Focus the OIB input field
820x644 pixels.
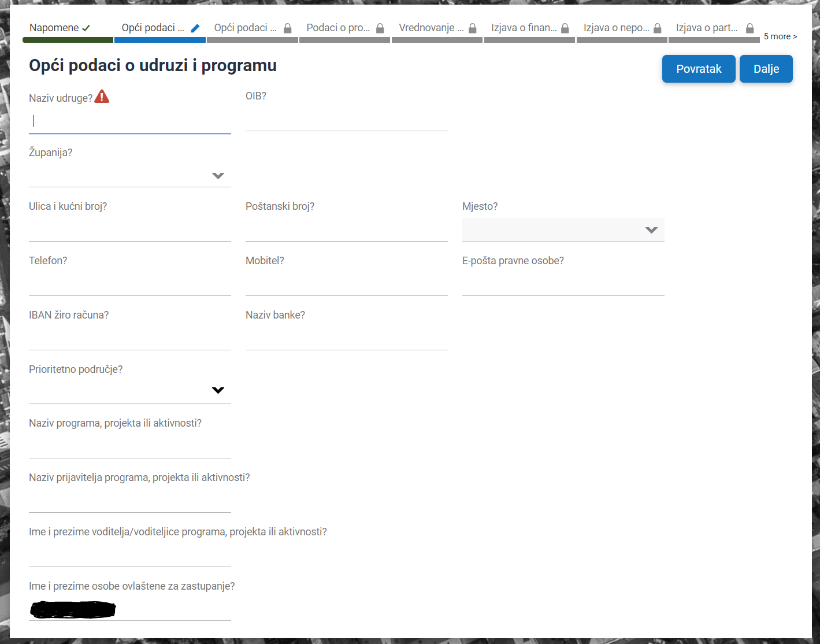346,119
